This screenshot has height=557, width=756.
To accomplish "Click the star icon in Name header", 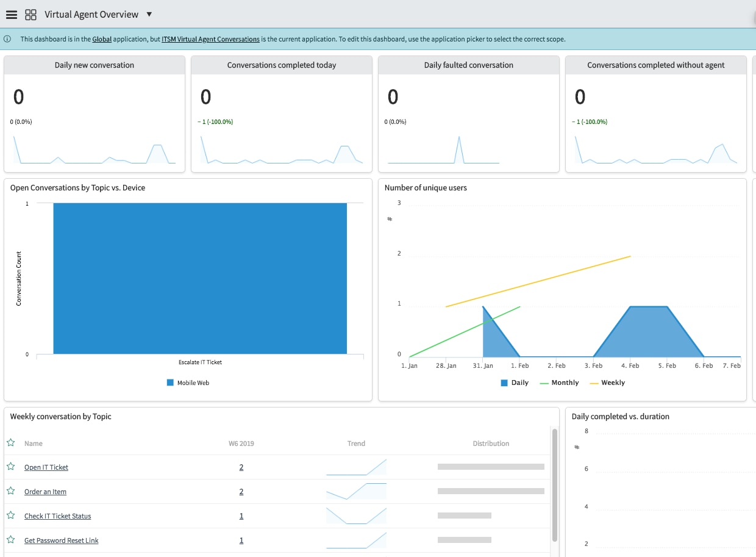I will [x=10, y=443].
